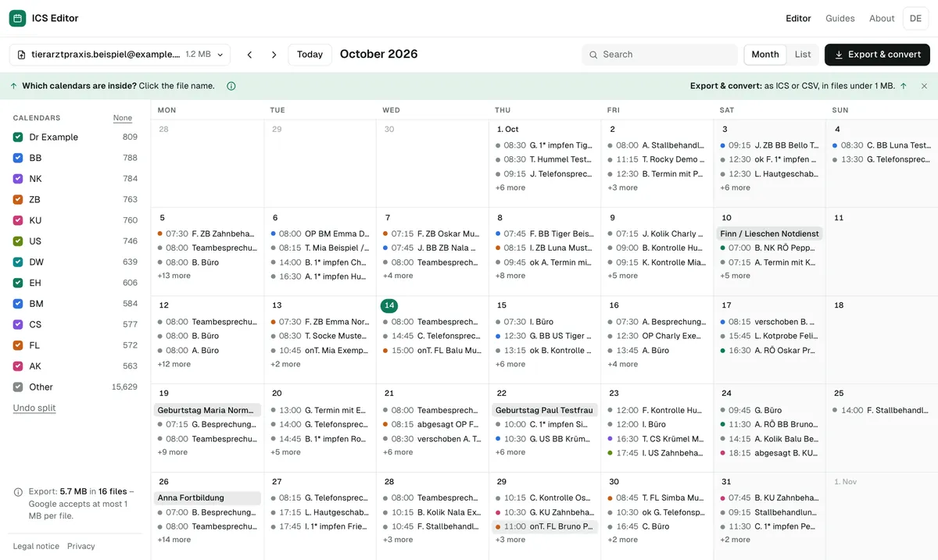938x560 pixels.
Task: Open the Privacy link
Action: [81, 546]
